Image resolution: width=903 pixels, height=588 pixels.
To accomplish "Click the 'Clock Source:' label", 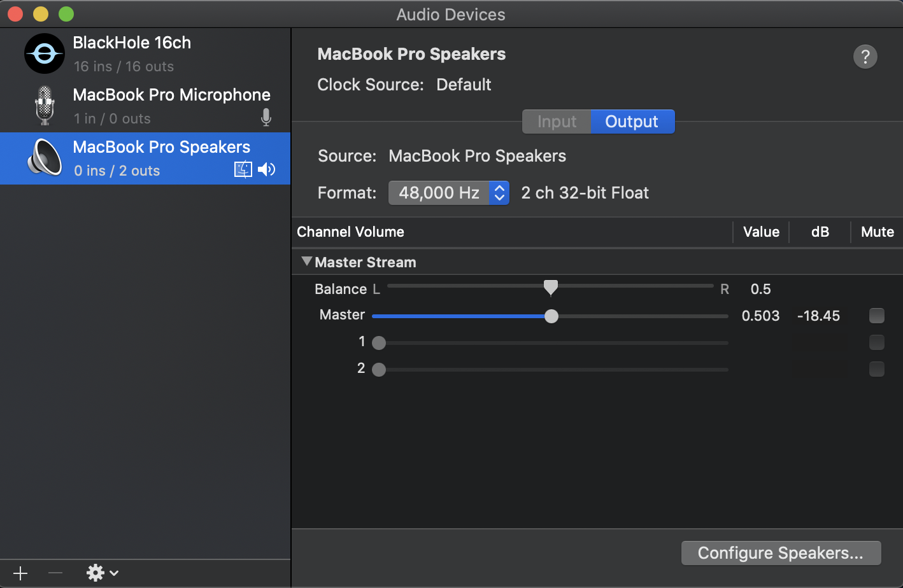I will pos(371,85).
